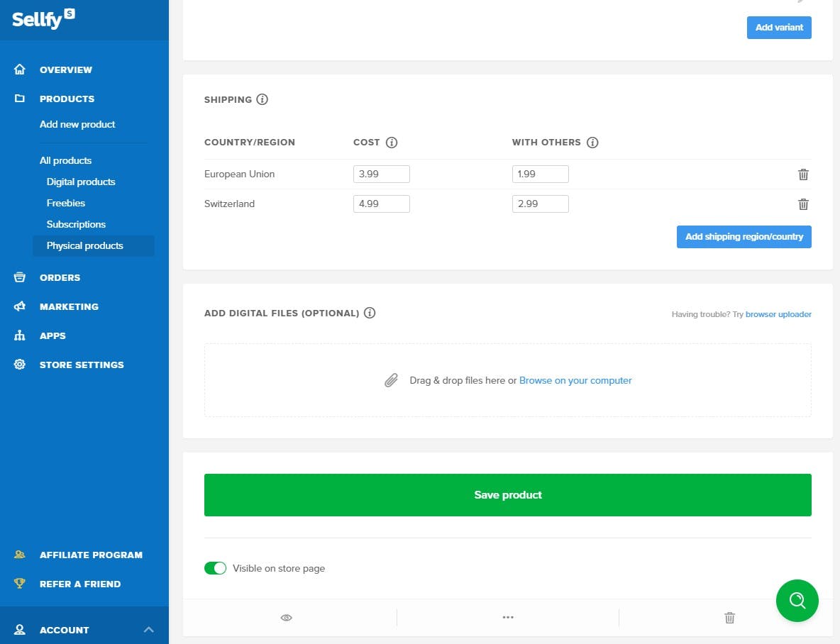
Task: Click the info icon next to Cost
Action: (x=393, y=142)
